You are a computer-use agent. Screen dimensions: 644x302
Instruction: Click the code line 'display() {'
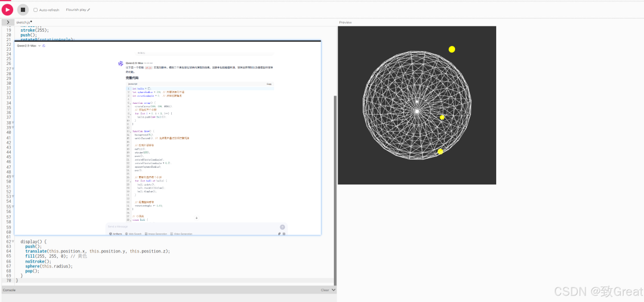pyautogui.click(x=33, y=242)
